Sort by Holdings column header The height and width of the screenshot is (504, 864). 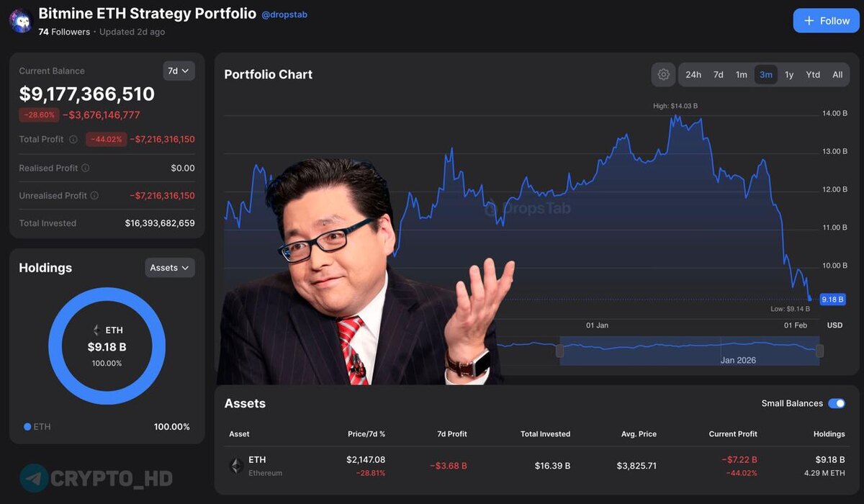[829, 434]
